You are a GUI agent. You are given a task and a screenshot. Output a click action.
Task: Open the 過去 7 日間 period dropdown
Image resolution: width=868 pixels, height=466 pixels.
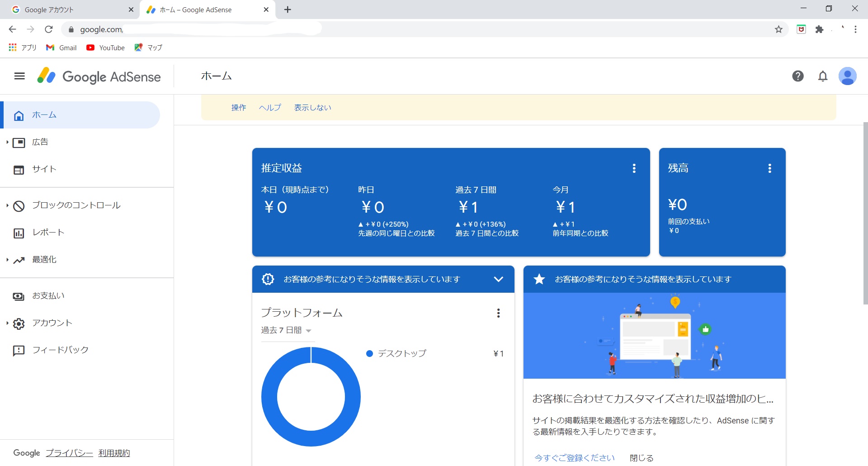[x=286, y=330]
